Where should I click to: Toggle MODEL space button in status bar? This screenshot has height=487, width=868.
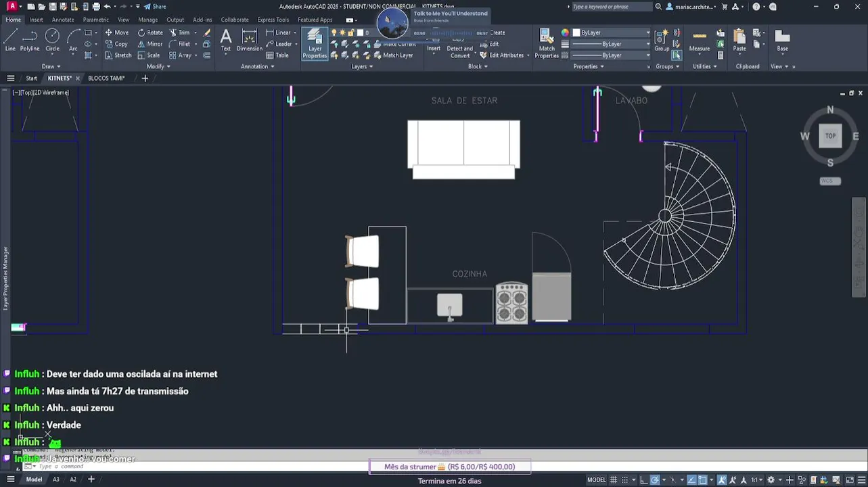(x=596, y=480)
